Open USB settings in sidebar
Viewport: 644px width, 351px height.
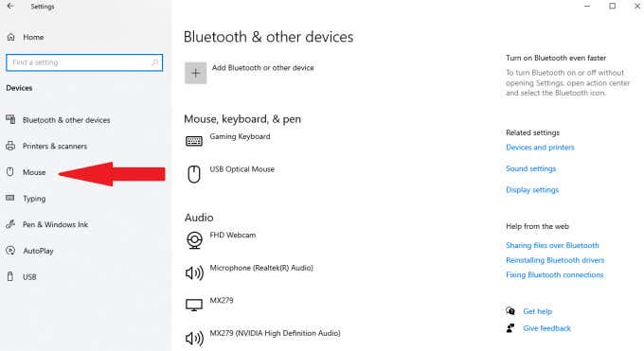[x=29, y=277]
